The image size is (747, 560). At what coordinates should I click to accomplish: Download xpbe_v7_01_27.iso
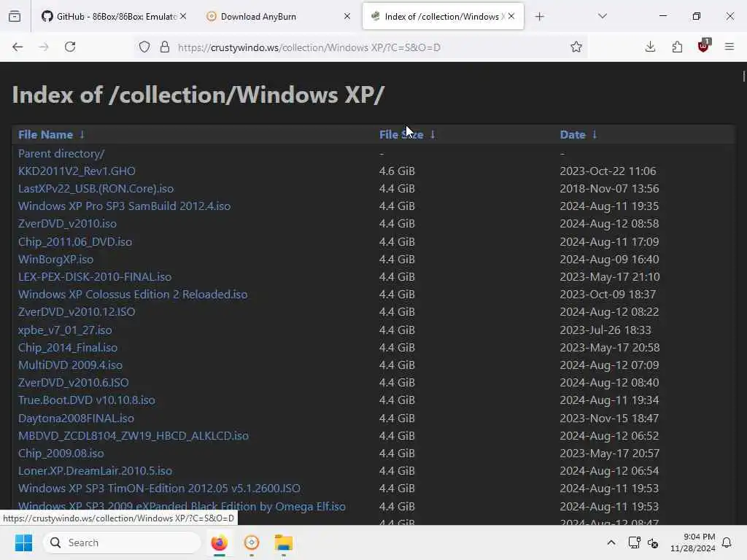(x=65, y=330)
